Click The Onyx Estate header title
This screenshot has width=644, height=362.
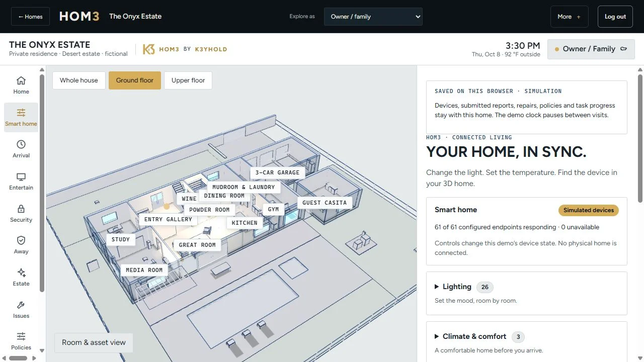coord(135,16)
